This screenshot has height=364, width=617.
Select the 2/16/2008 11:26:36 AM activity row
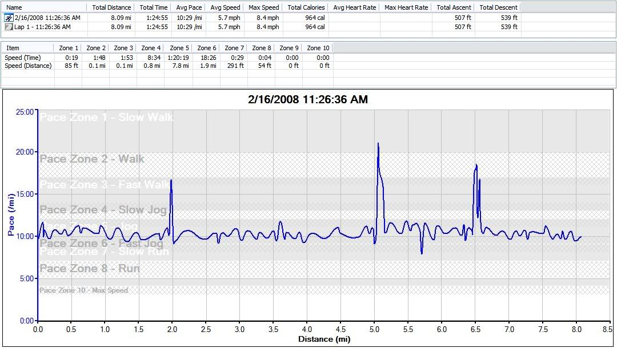point(47,18)
